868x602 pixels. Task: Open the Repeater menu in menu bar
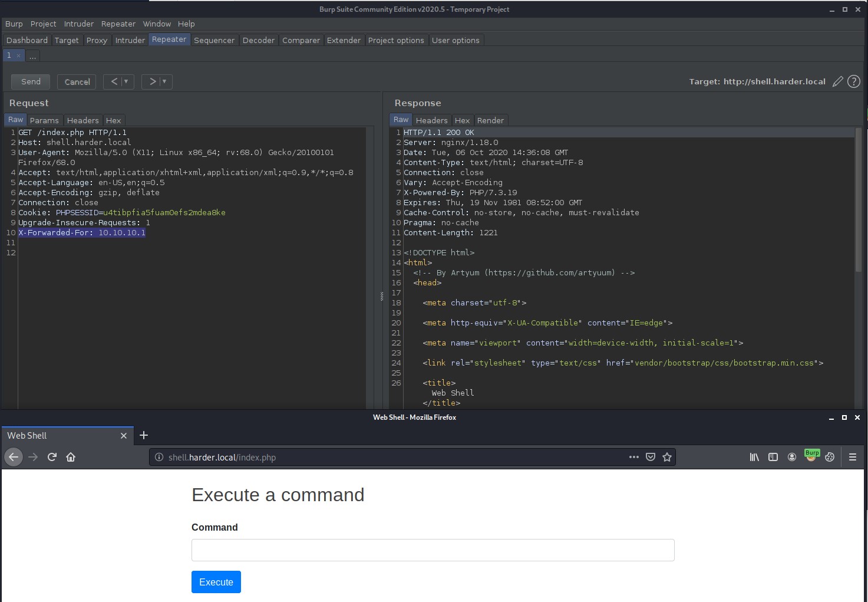click(118, 24)
